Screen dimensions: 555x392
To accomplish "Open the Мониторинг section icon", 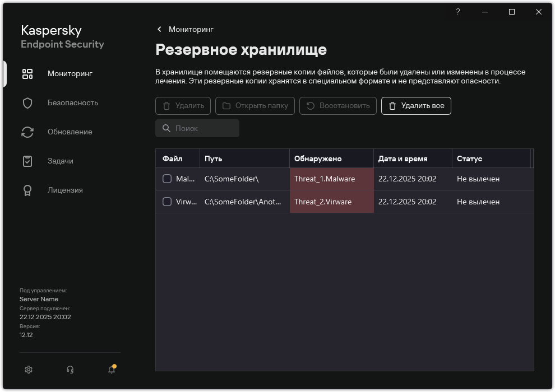I will [27, 73].
